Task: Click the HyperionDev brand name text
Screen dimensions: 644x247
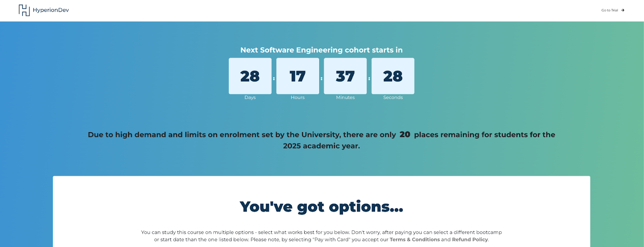Action: (x=51, y=10)
